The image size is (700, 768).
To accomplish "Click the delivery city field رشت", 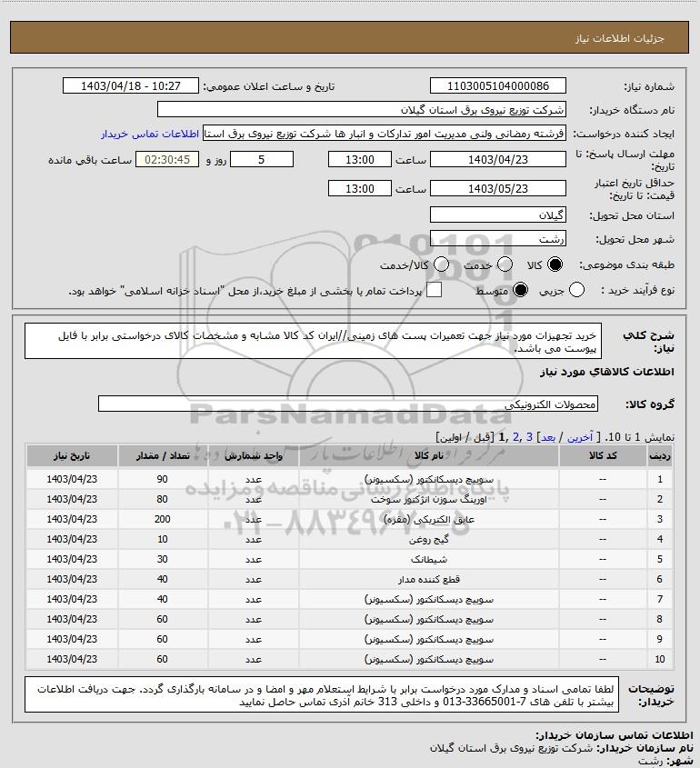I will pos(497,238).
